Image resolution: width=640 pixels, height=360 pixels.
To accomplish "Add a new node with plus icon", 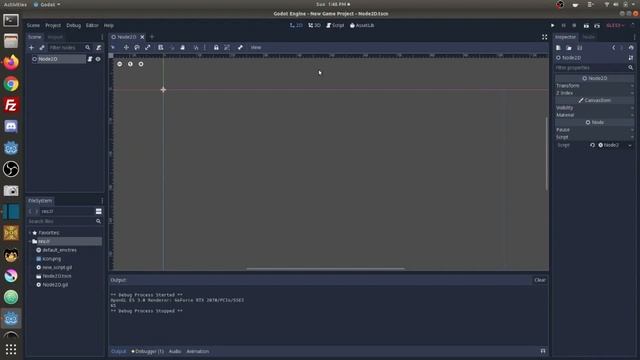I will tap(31, 48).
